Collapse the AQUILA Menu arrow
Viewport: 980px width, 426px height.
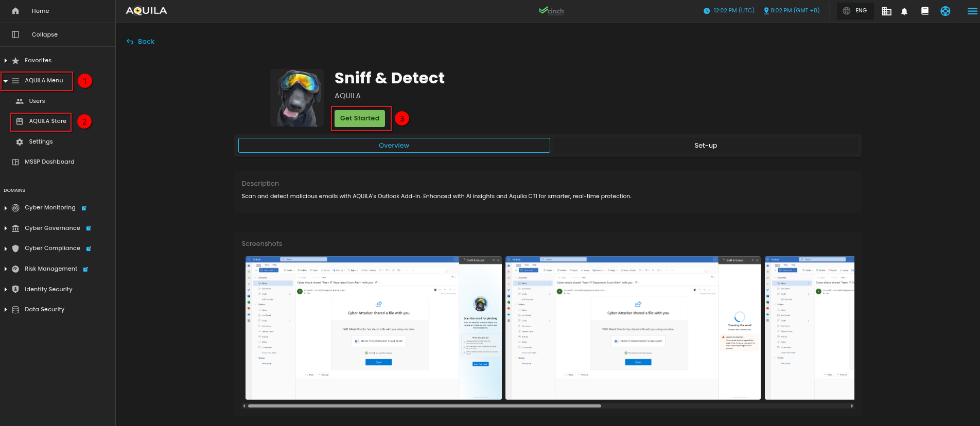[5, 81]
